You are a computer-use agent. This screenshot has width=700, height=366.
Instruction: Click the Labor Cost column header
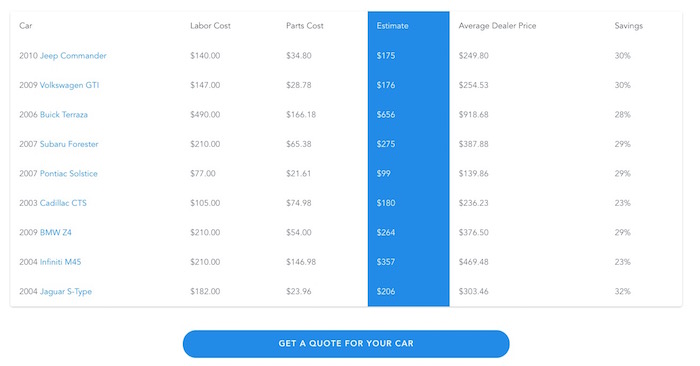(x=210, y=26)
